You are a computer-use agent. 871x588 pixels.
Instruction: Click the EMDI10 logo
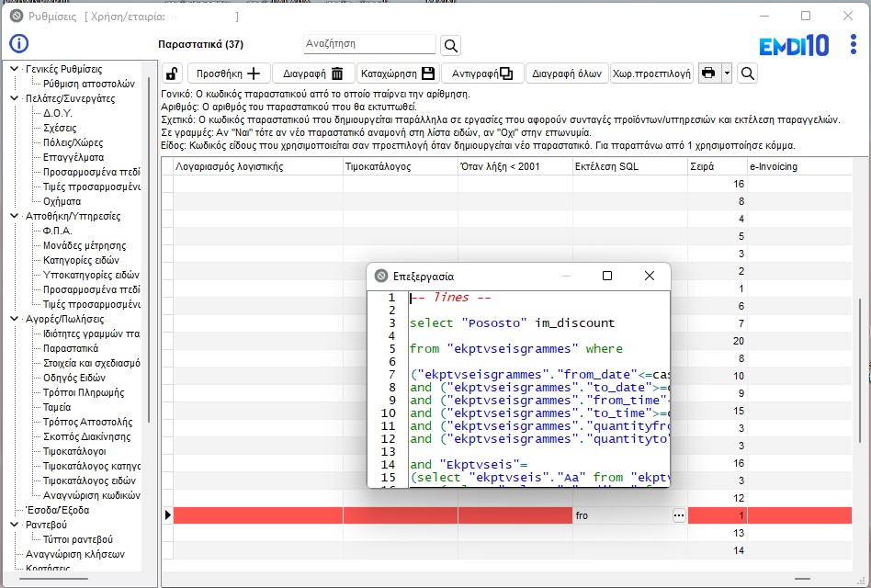pyautogui.click(x=794, y=46)
